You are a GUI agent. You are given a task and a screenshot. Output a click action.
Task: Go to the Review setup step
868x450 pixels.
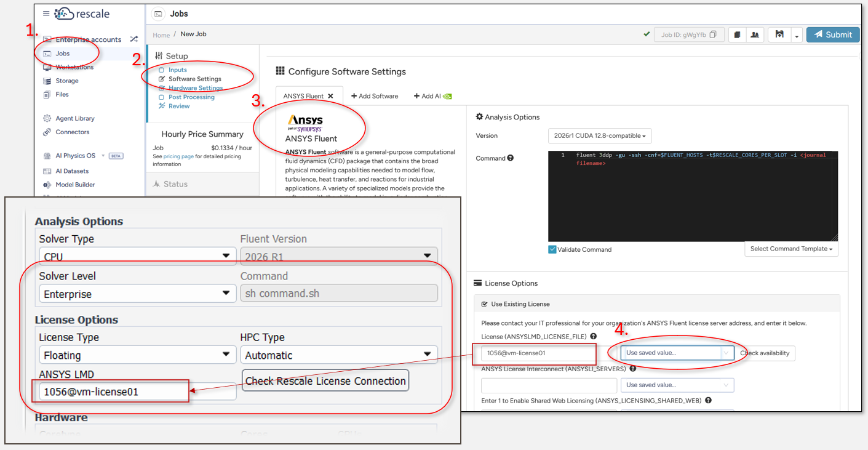pos(179,106)
